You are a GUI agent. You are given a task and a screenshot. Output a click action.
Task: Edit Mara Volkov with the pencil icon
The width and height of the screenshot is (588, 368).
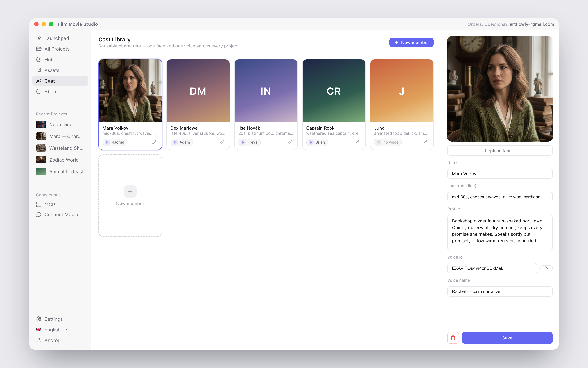click(154, 142)
